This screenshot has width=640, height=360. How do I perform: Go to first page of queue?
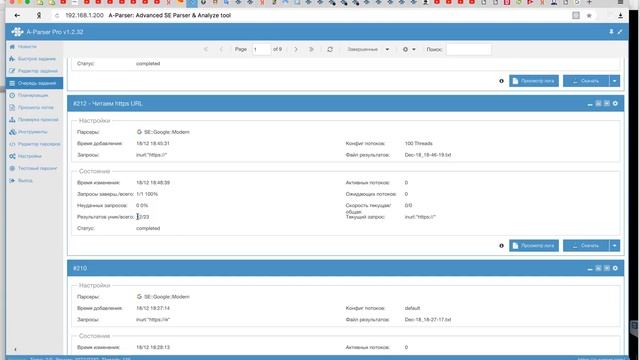(x=206, y=49)
